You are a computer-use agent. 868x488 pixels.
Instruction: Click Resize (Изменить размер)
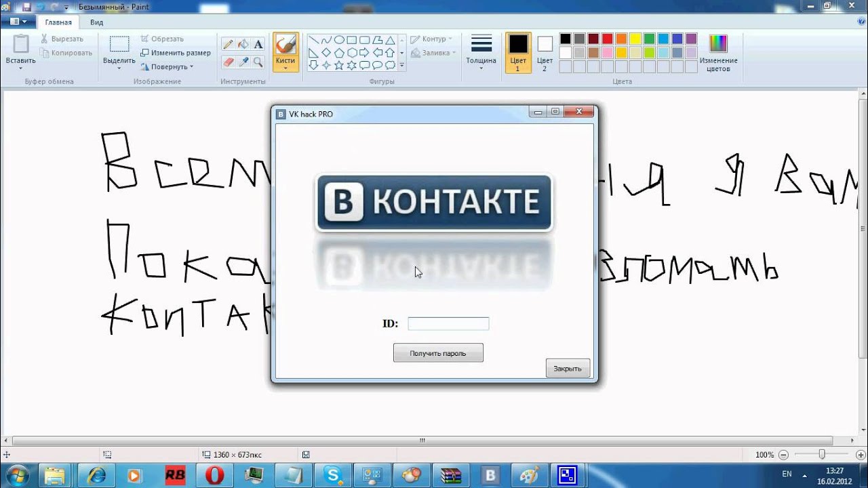(x=175, y=52)
